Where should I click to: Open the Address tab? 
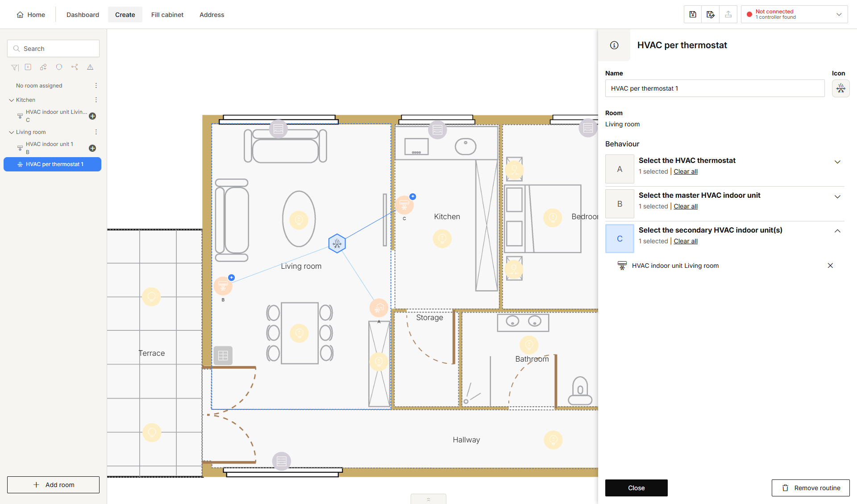coord(212,14)
